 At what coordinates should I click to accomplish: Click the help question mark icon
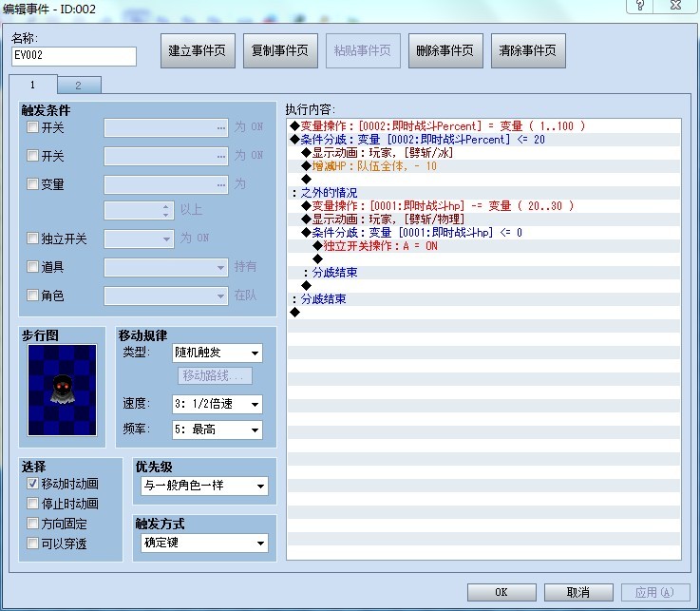(x=640, y=6)
